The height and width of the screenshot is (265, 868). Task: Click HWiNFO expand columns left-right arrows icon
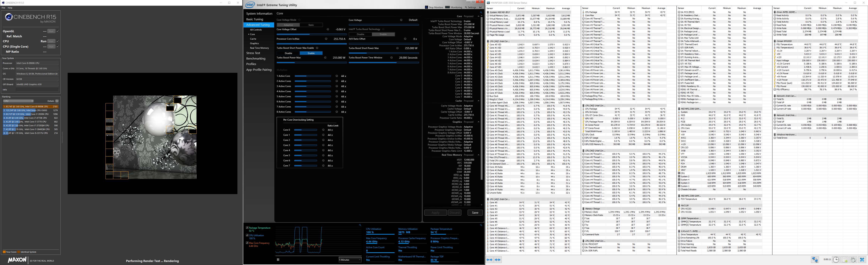coord(490,260)
